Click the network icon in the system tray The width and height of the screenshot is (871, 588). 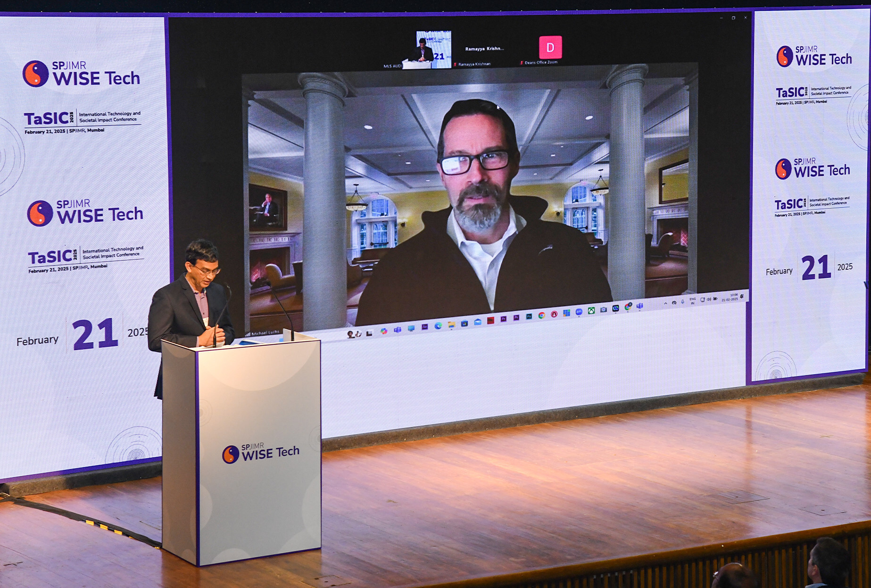pos(703,299)
